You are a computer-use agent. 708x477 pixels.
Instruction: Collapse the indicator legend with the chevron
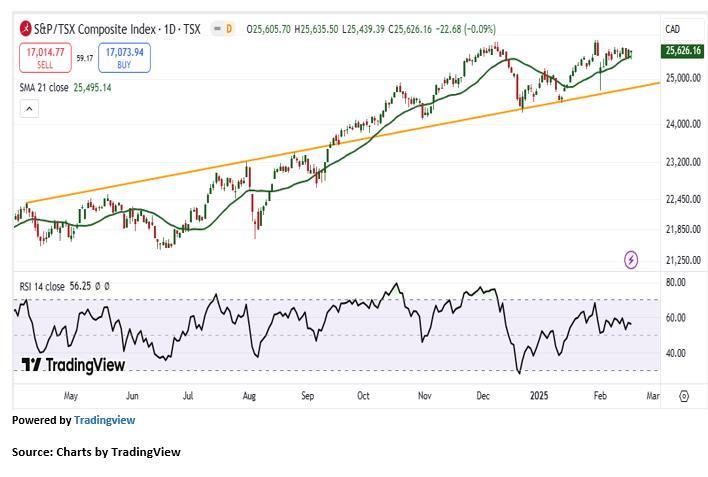(29, 109)
